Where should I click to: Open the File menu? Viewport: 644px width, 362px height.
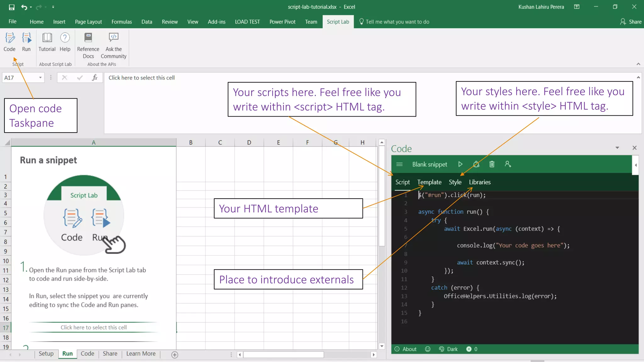(13, 22)
